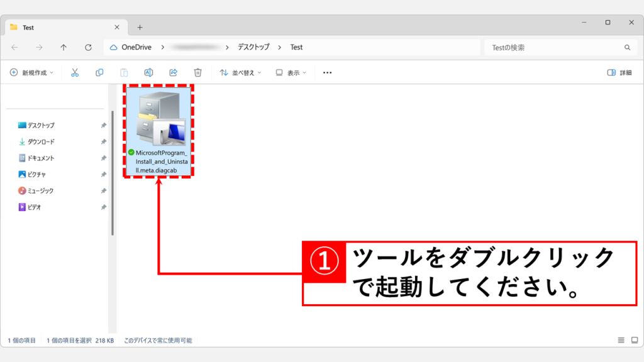The height and width of the screenshot is (362, 644).
Task: Click Test in the address bar
Action: [296, 48]
